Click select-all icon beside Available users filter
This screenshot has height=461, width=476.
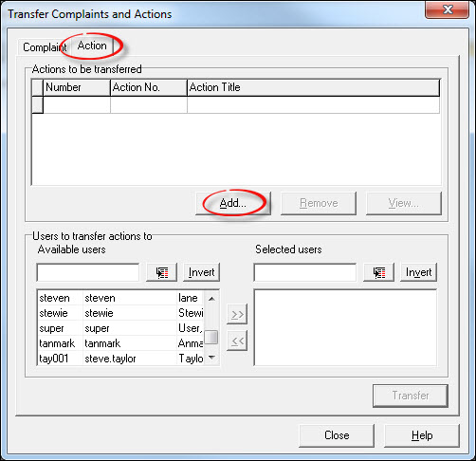click(x=161, y=272)
